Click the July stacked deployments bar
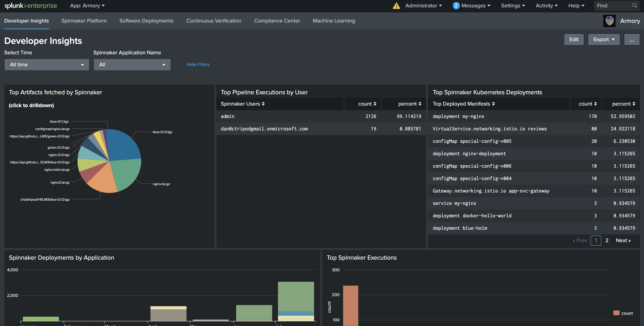Viewport: 644px width, 326px height. pyautogui.click(x=296, y=301)
